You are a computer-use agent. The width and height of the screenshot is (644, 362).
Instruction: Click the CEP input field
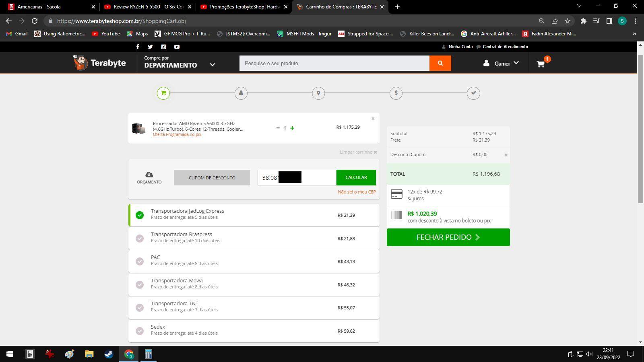tap(297, 177)
